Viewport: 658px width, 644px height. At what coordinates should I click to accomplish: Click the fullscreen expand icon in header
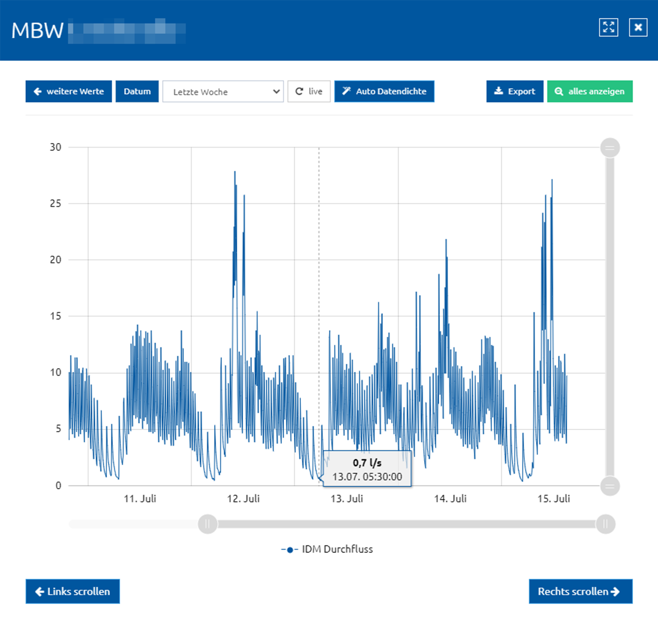[608, 27]
